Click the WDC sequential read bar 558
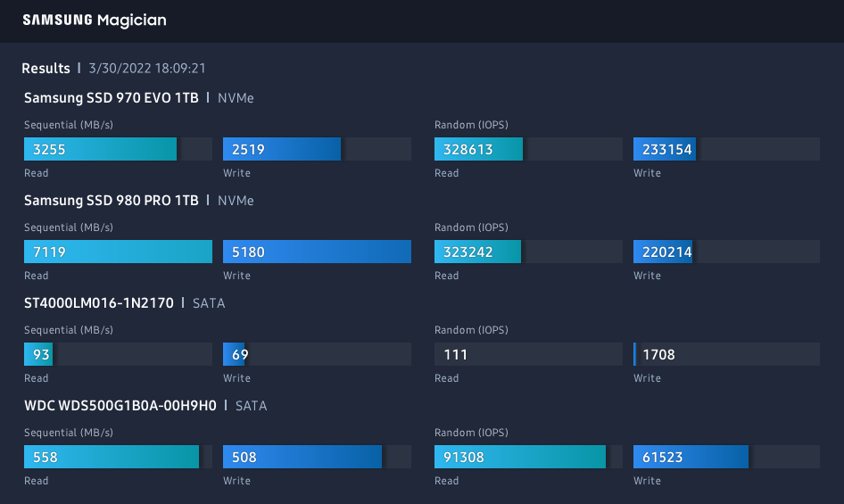The height and width of the screenshot is (504, 844). coord(112,457)
